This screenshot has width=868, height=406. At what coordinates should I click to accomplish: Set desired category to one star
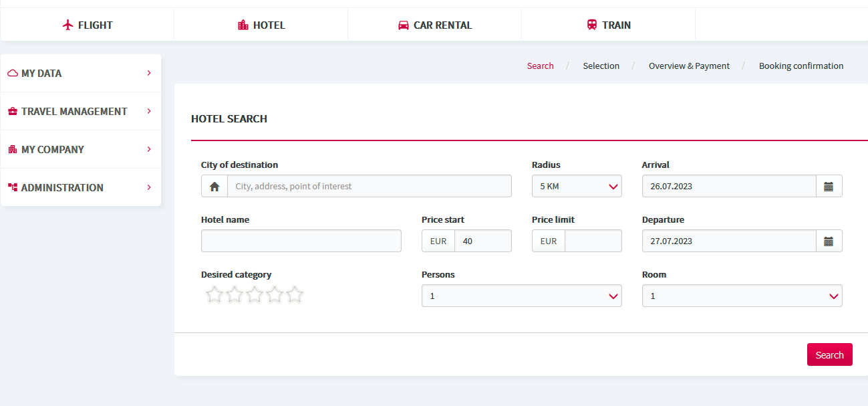214,294
